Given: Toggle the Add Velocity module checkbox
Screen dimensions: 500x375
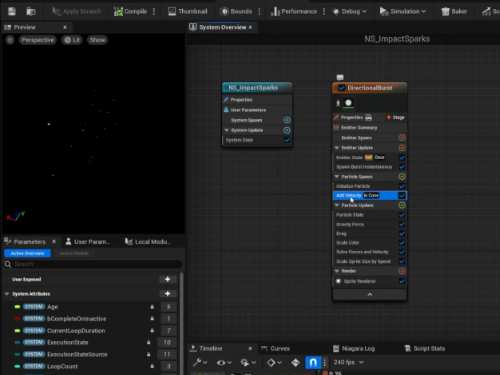Looking at the screenshot, I should pos(402,196).
